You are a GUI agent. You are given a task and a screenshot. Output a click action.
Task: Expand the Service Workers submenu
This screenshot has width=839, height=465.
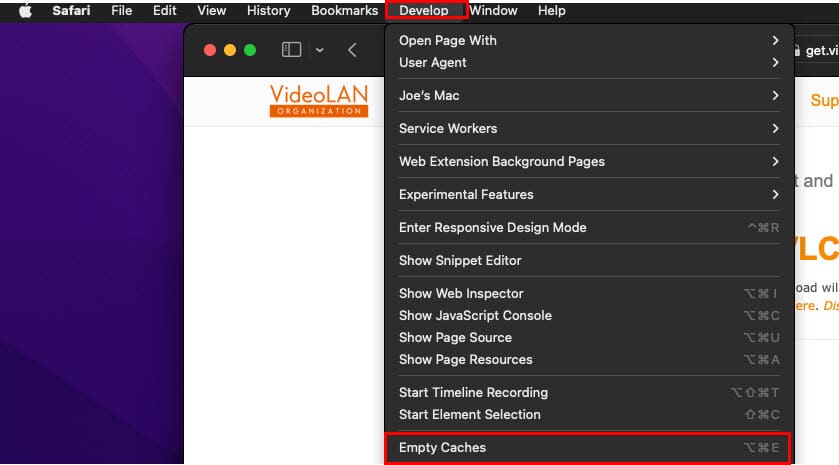589,128
